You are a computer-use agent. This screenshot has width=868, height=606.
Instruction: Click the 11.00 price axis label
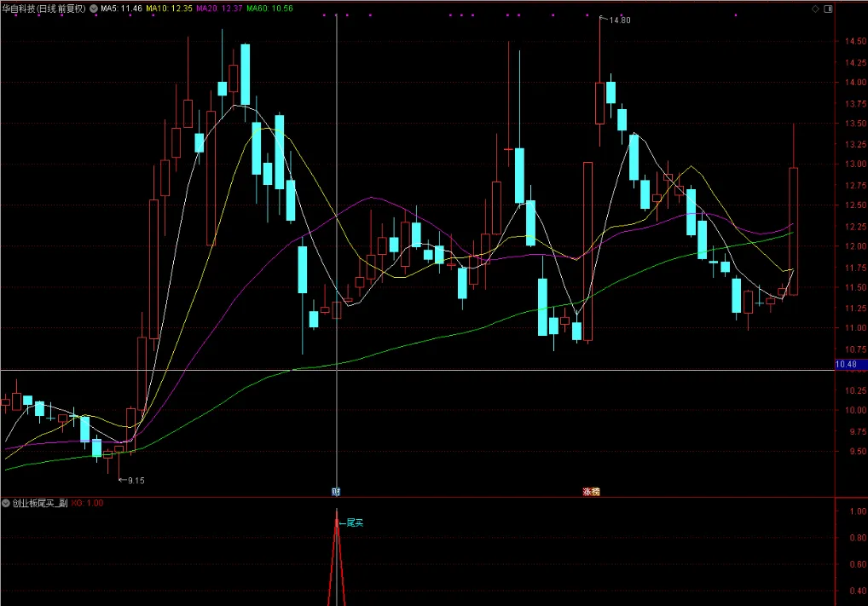coord(855,328)
